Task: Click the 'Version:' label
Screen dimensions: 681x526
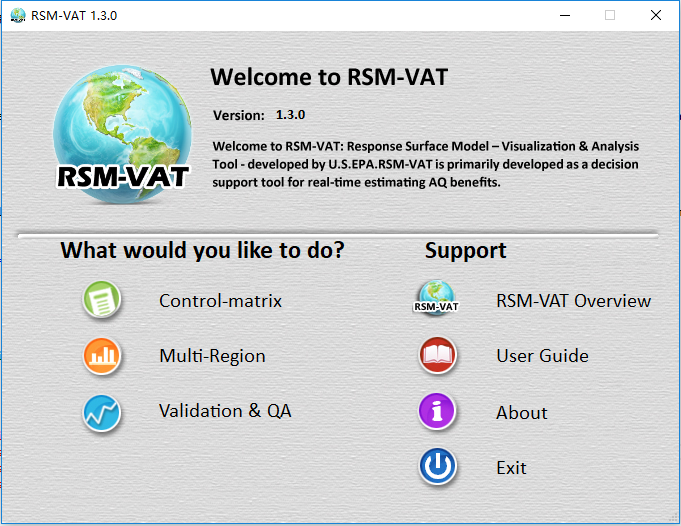Action: [x=239, y=115]
